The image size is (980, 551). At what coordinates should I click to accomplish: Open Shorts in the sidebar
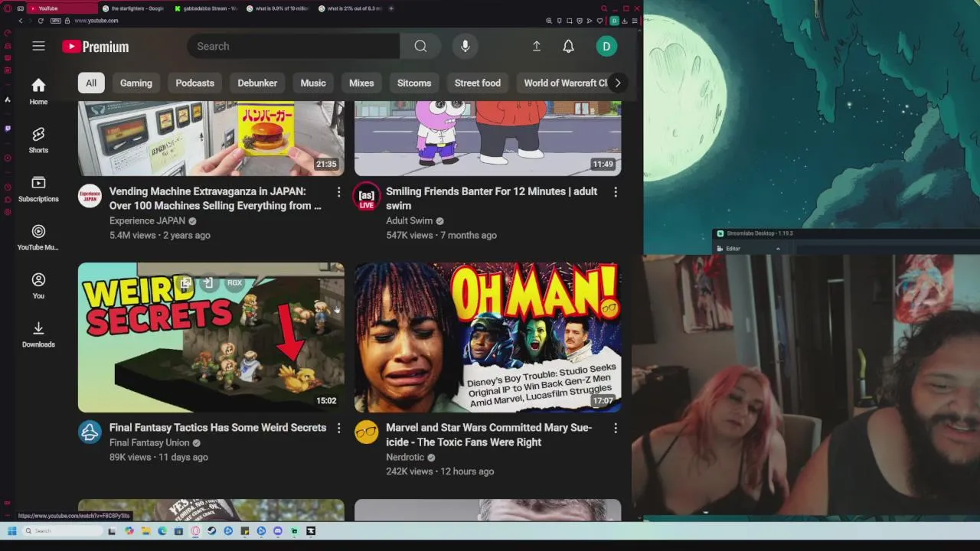point(38,140)
